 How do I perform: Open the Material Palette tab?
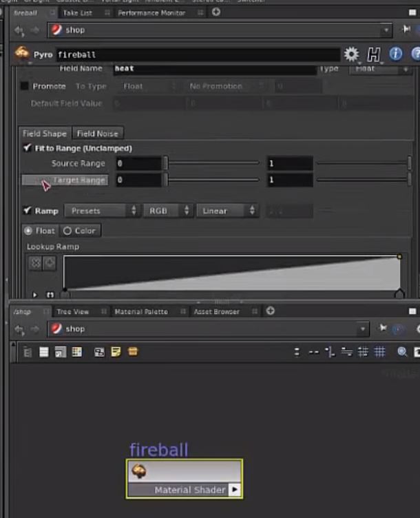[x=141, y=311]
